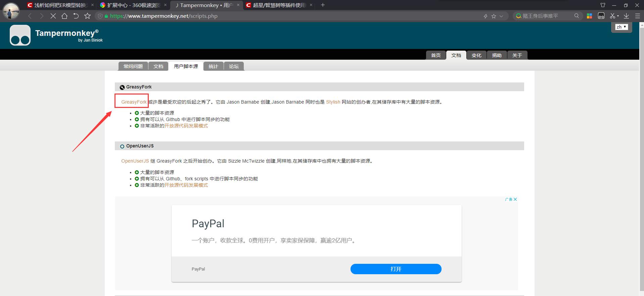Click the shield security icon in address bar

click(x=100, y=16)
